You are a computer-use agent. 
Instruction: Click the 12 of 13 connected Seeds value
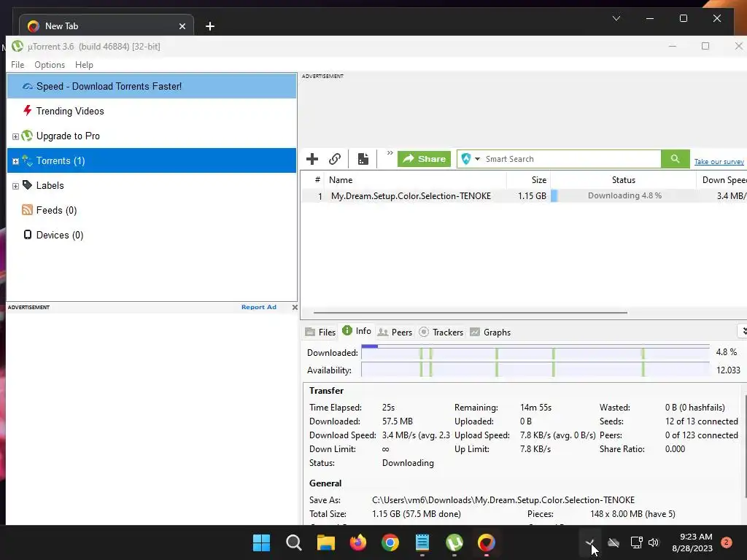click(x=701, y=421)
